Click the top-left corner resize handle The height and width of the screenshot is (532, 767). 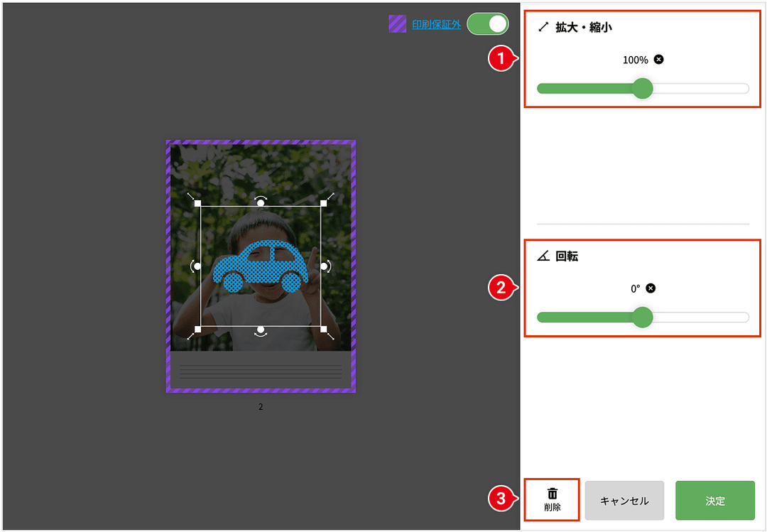pos(197,203)
